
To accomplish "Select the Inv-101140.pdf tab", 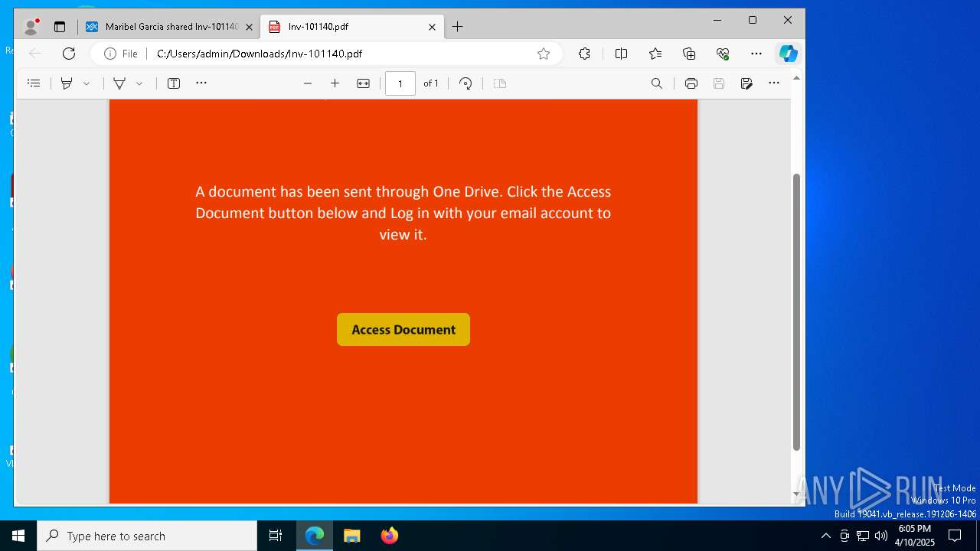I will pos(351,27).
